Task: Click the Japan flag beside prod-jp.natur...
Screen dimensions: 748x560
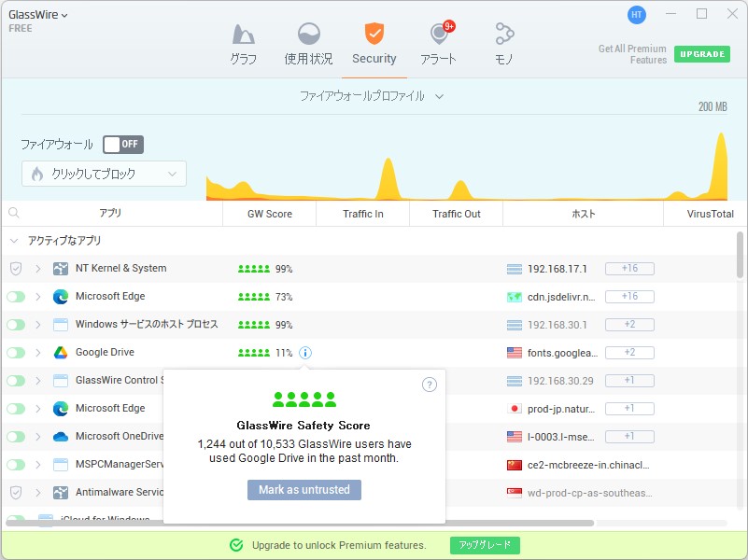Action: click(x=515, y=409)
